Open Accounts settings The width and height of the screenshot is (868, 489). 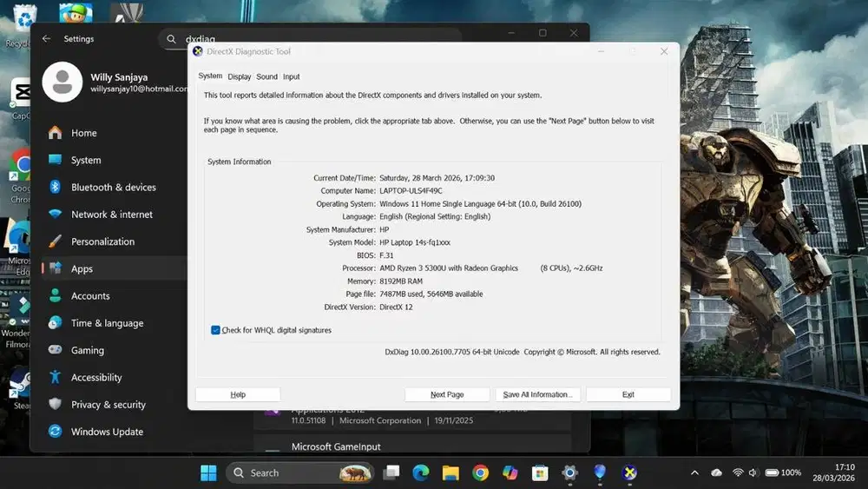click(x=114, y=295)
